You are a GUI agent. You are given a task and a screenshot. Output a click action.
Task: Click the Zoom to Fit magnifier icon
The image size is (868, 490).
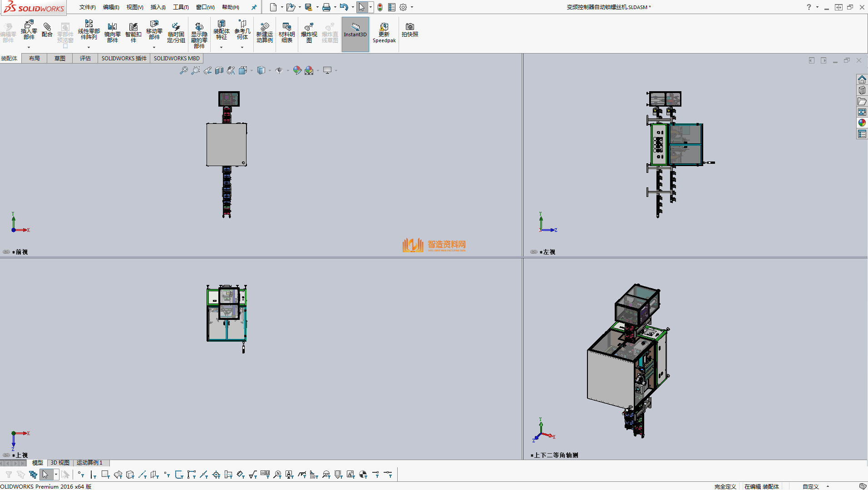(x=183, y=70)
